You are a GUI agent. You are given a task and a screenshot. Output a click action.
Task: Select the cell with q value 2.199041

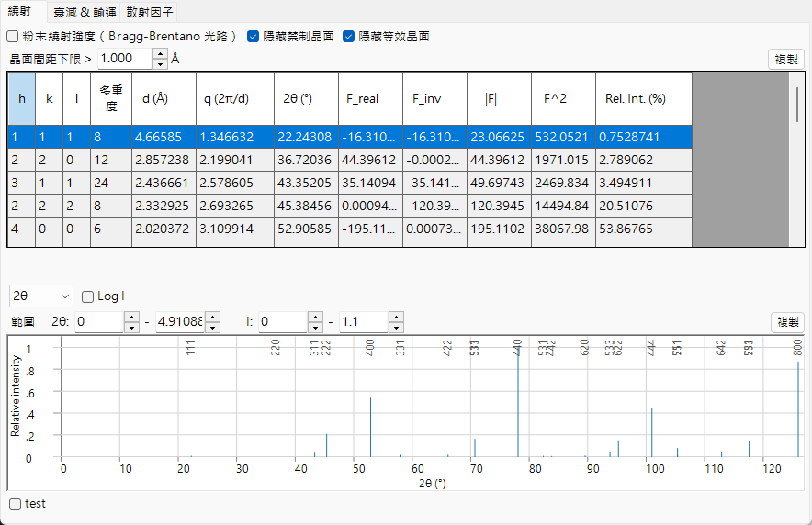click(x=235, y=160)
